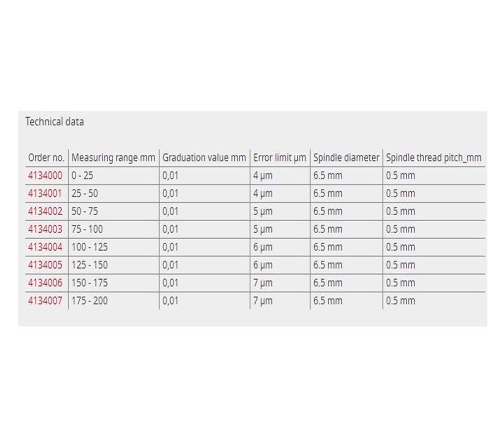Open order number 4134003 link
The height and width of the screenshot is (443, 504).
(x=45, y=229)
